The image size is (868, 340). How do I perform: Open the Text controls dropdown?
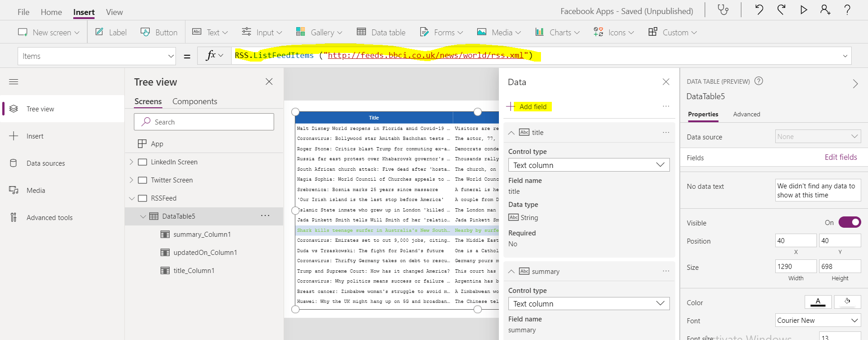210,32
